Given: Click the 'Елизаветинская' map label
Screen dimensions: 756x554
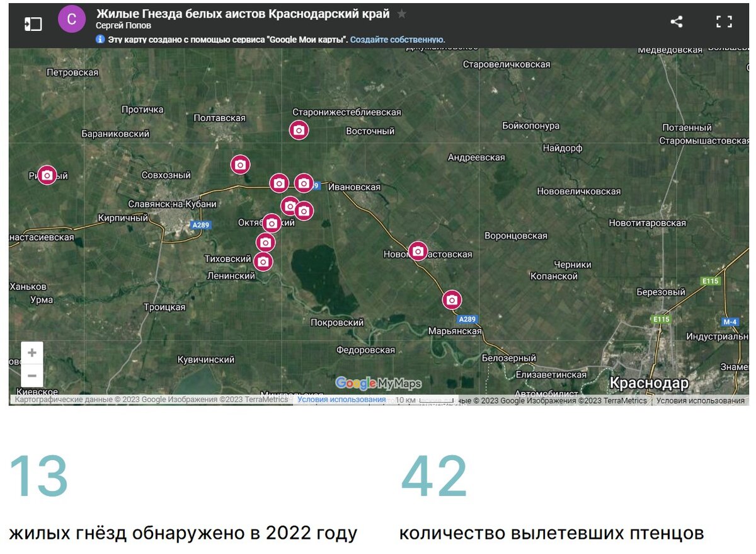Looking at the screenshot, I should [551, 374].
